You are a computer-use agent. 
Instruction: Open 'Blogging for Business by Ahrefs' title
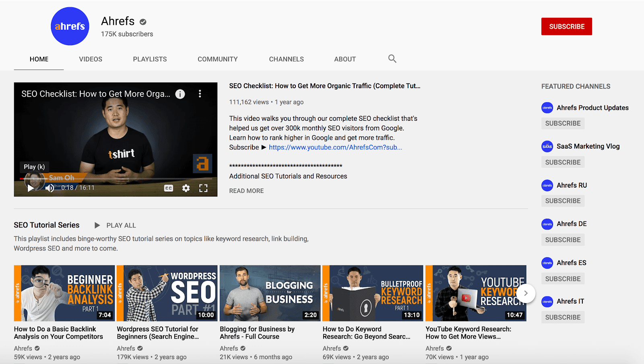(x=257, y=333)
